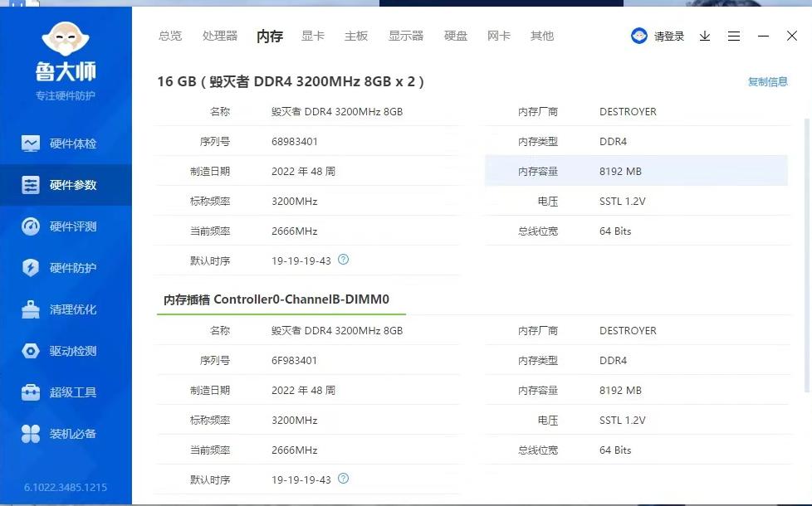Click the download arrow icon near top right
The width and height of the screenshot is (812, 506).
704,36
